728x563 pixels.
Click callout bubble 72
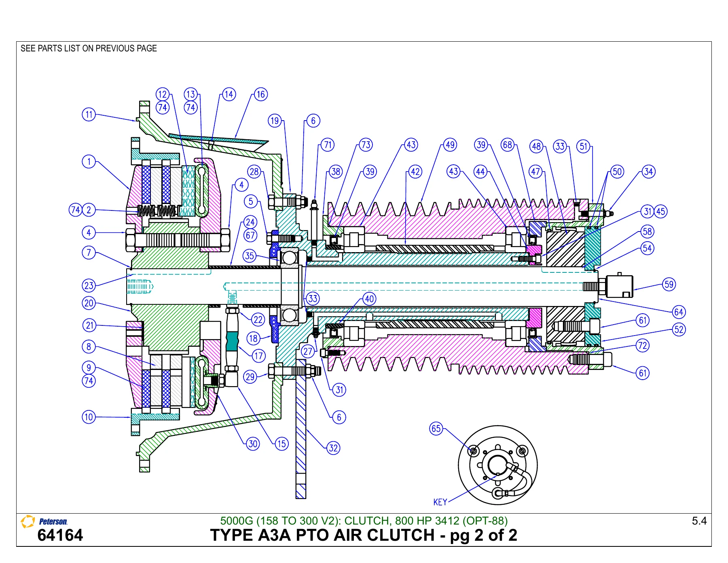(643, 346)
